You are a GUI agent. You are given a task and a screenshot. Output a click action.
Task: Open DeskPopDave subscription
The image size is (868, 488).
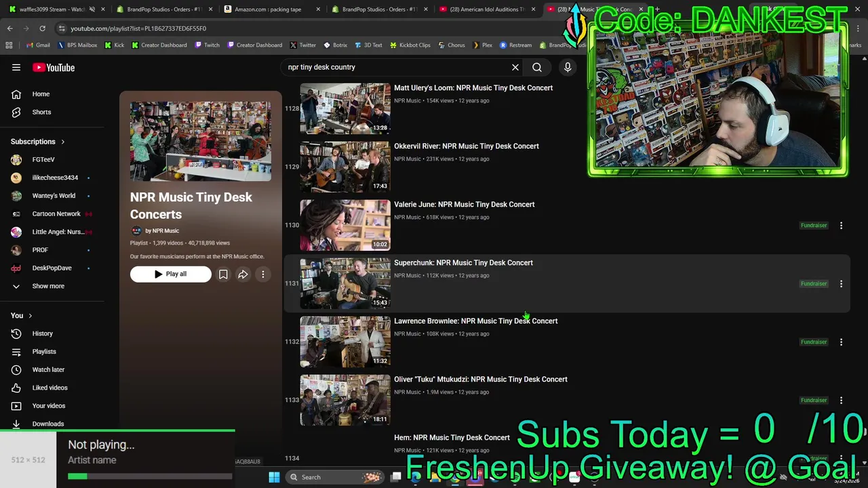[x=52, y=268]
